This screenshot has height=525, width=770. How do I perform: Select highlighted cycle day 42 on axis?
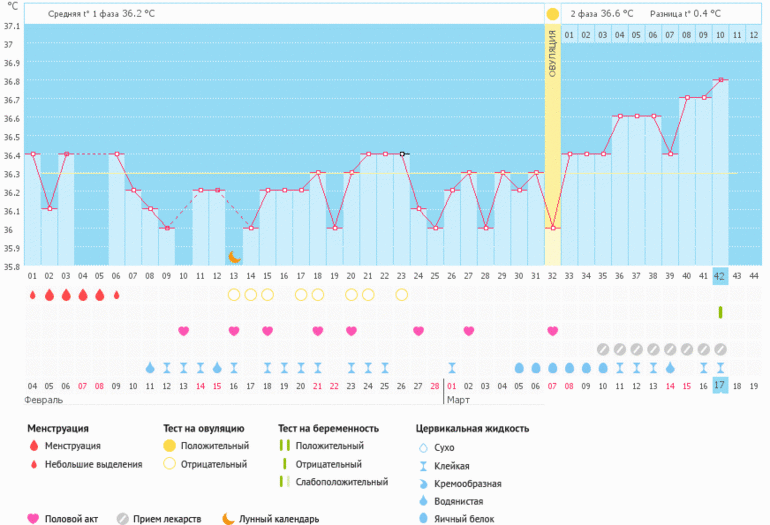coord(720,276)
